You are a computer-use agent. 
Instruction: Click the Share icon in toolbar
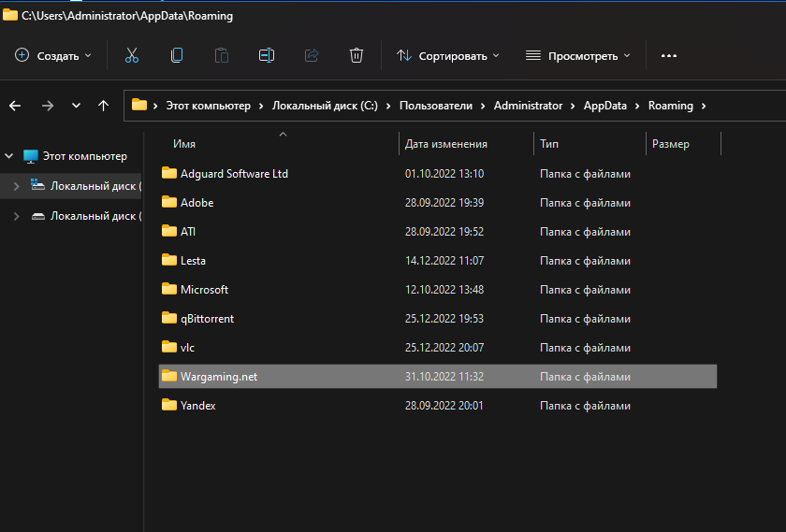[312, 56]
